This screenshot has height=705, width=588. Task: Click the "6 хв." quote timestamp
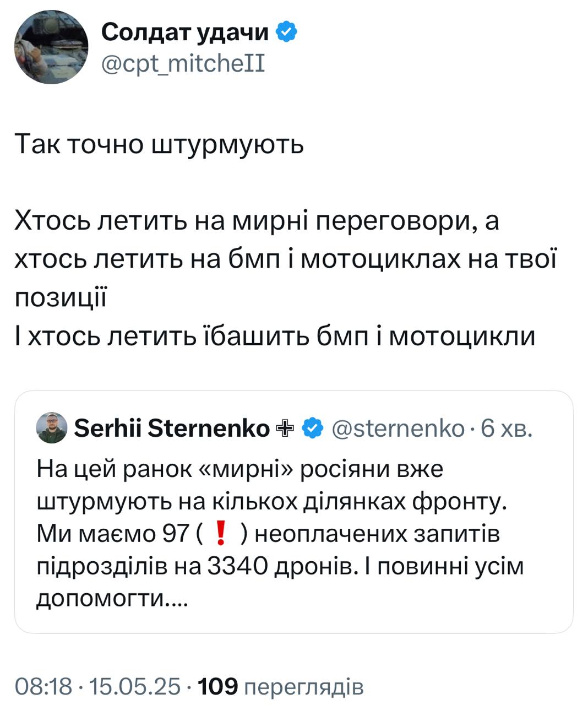(507, 428)
